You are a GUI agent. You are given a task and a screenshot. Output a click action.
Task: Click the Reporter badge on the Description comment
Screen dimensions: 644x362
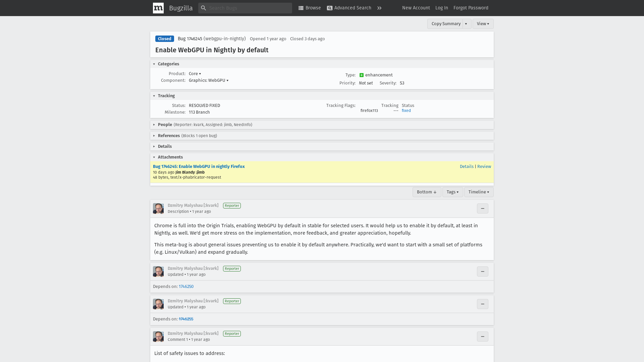pos(232,206)
